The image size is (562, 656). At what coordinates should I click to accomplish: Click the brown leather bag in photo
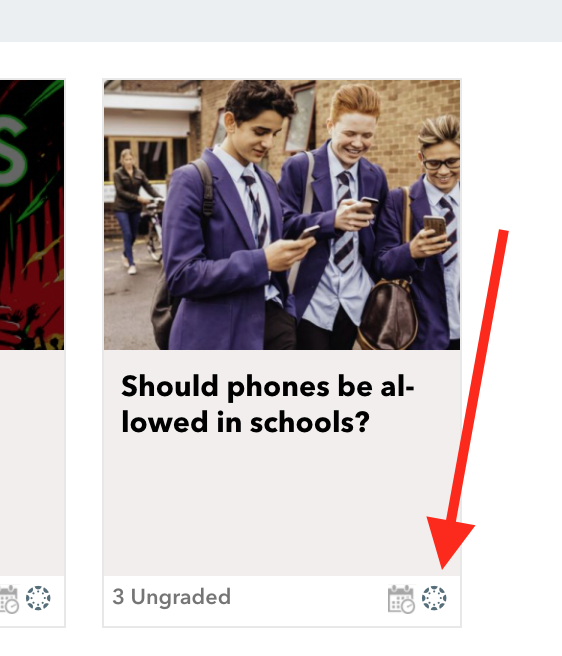click(388, 315)
